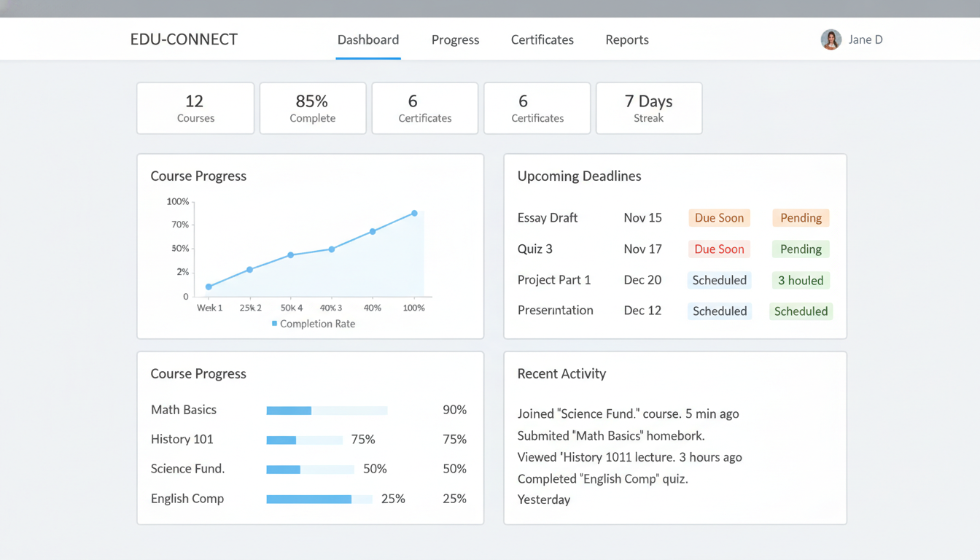Open the Preserintation deadline row title
Viewport: 980px width, 560px height.
point(555,310)
